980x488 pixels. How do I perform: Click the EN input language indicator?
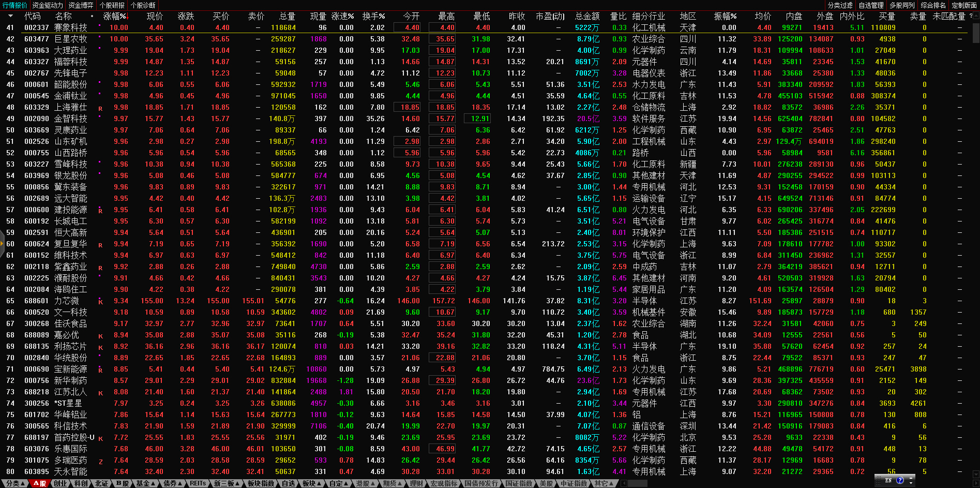(888, 480)
